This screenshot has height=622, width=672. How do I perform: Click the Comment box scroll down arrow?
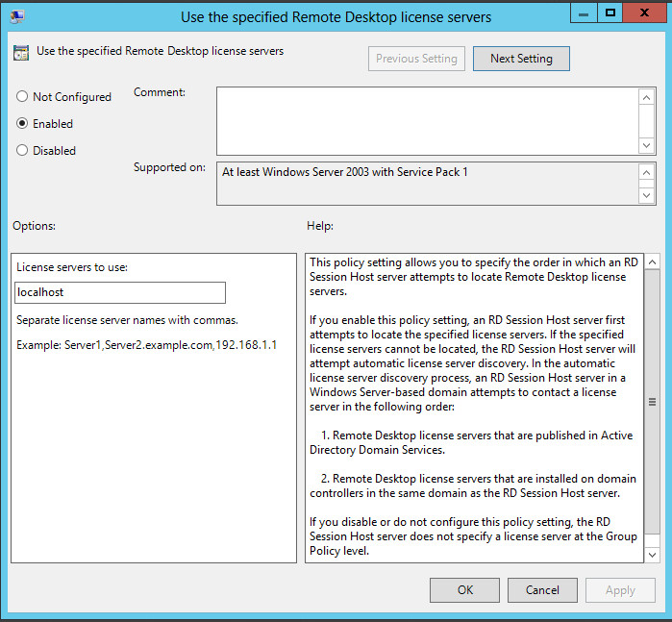pos(646,145)
